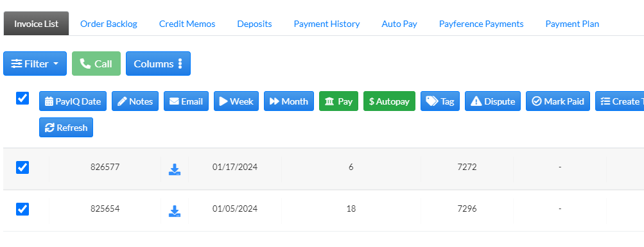
Task: Refresh the invoice list
Action: [66, 128]
